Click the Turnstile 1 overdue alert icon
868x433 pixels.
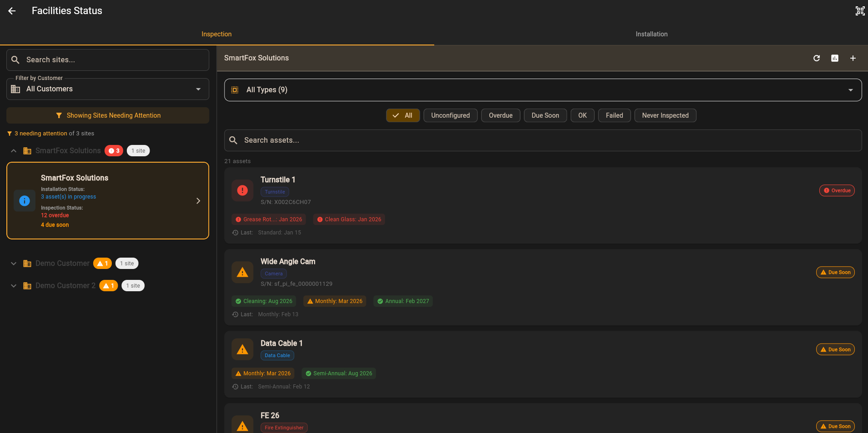point(242,190)
